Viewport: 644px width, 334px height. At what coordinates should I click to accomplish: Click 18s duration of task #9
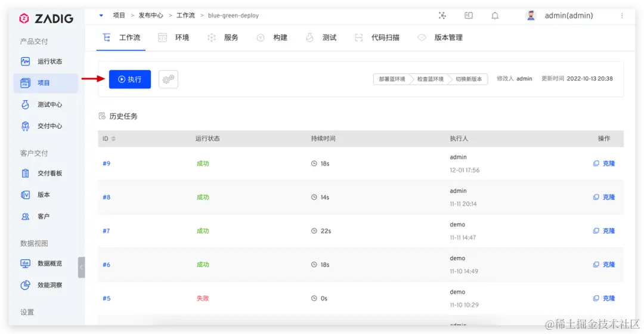pos(325,163)
